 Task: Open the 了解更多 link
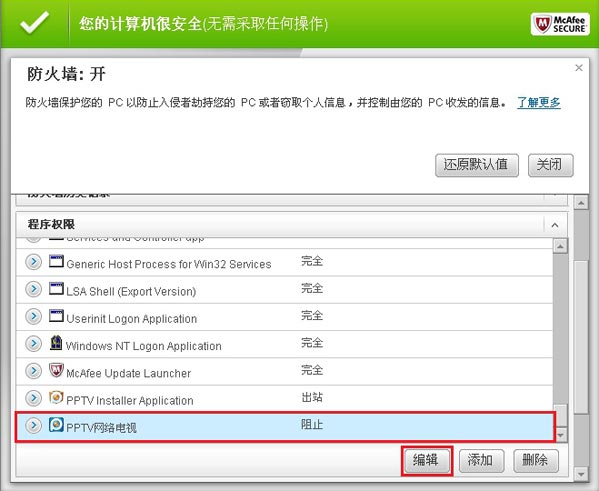coord(539,102)
